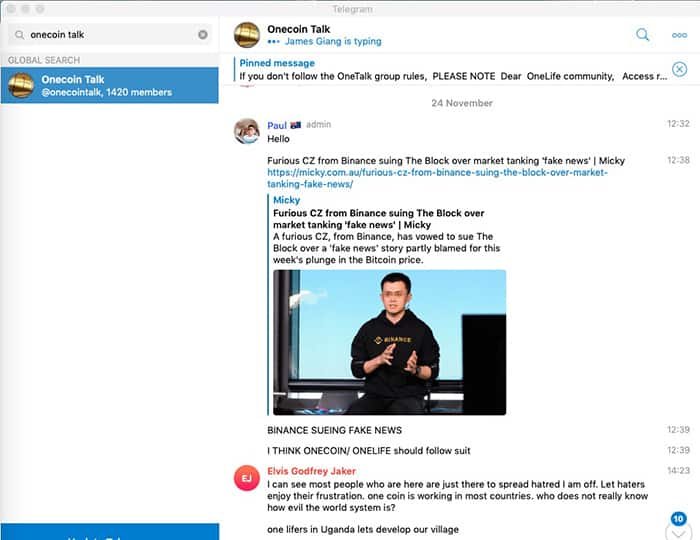Click the GLOBAL SEARCH section header
The width and height of the screenshot is (700, 540).
(x=44, y=60)
